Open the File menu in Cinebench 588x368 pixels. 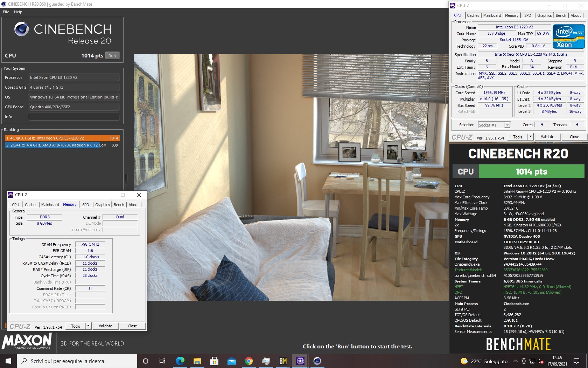[x=6, y=12]
